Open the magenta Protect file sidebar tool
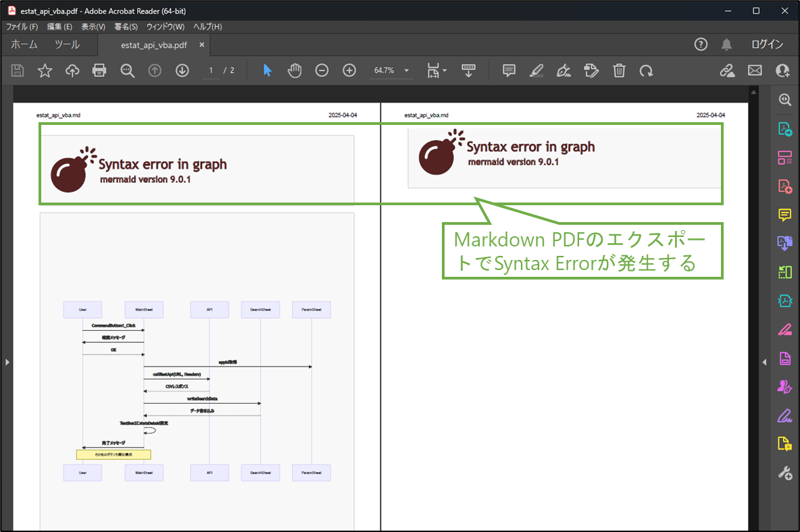The width and height of the screenshot is (800, 532). tap(785, 358)
